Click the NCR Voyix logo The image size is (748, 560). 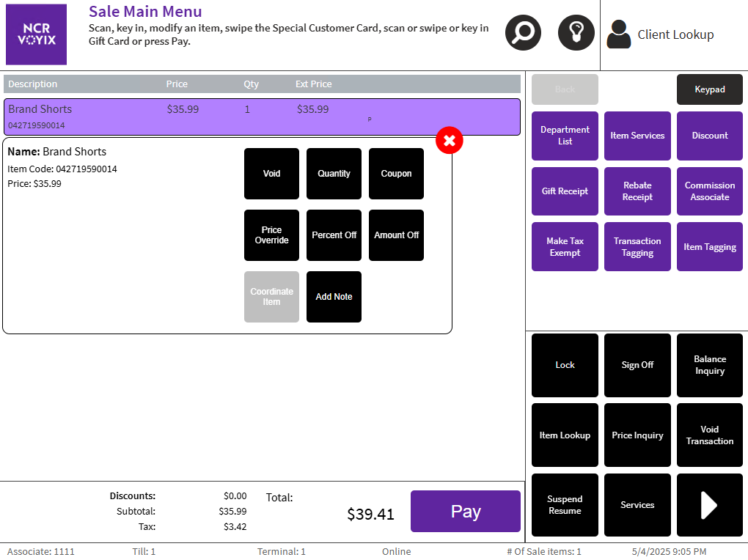[x=36, y=34]
